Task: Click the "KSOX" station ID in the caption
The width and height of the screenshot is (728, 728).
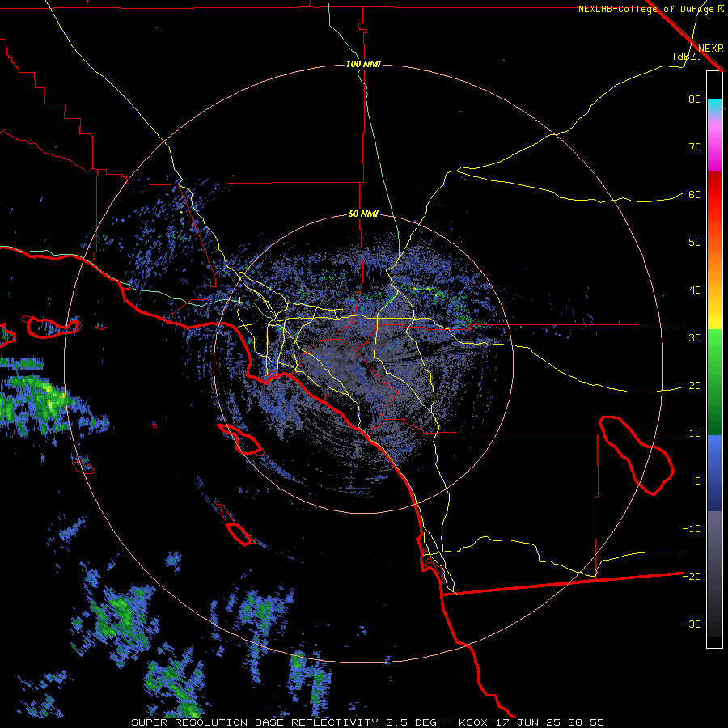Action: pyautogui.click(x=474, y=722)
